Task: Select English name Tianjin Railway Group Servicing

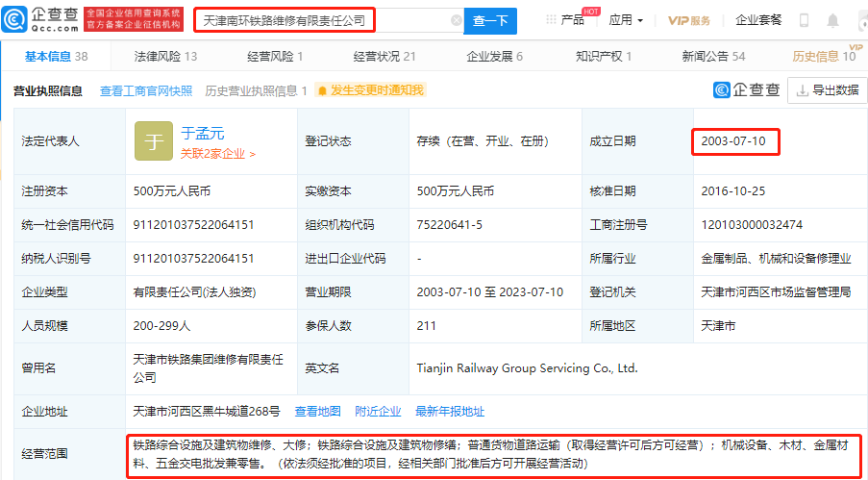Action: tap(527, 368)
